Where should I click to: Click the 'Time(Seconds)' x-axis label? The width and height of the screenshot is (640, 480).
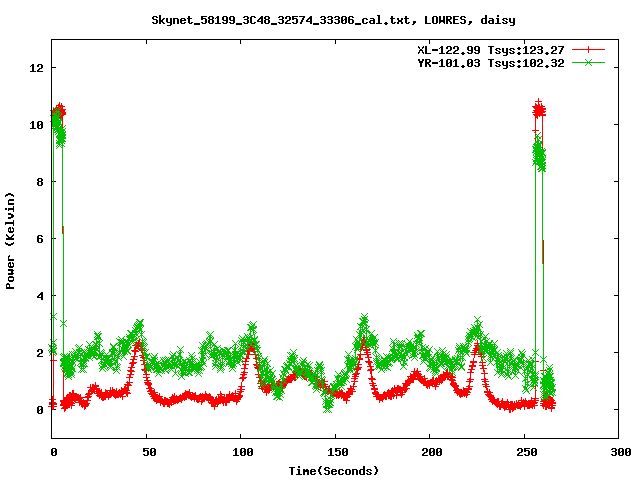point(334,471)
